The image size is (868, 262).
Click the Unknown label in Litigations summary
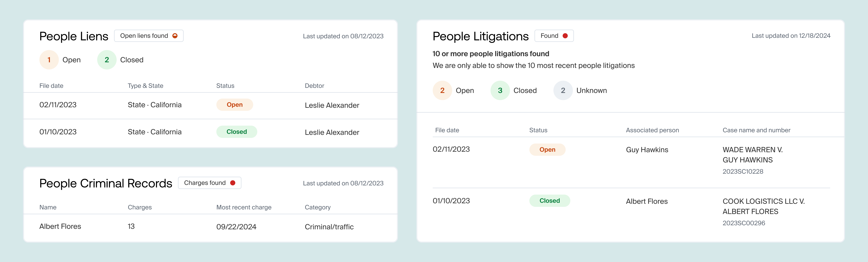[591, 91]
